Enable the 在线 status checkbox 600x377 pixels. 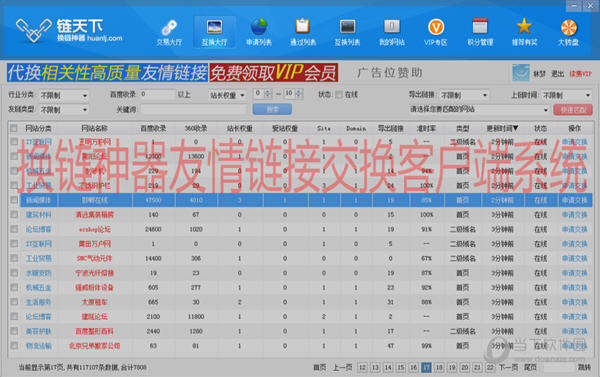pos(339,95)
